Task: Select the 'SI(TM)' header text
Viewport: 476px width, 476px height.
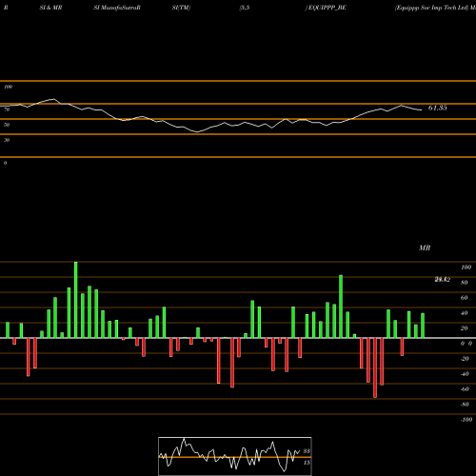Action: [x=181, y=8]
